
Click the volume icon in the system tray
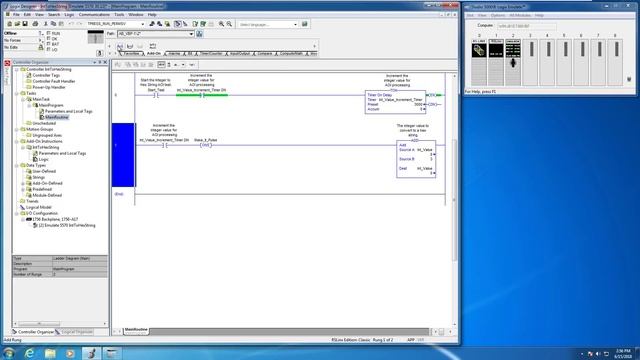point(598,353)
